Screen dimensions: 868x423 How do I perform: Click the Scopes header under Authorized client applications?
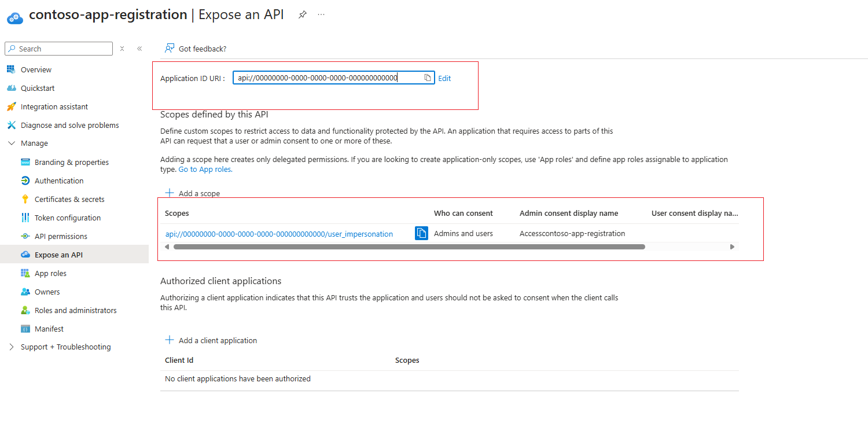point(407,360)
